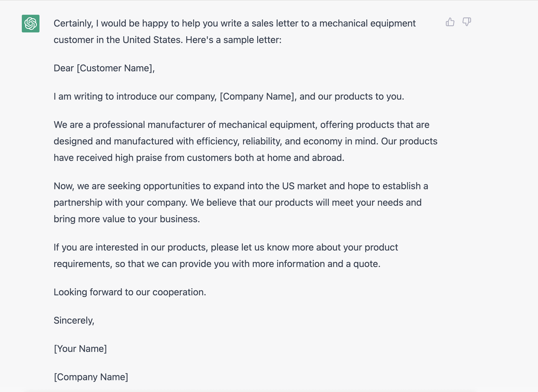Screen dimensions: 538x392
Task: Click 'requirements, so that we can provide' line
Action: click(x=217, y=264)
